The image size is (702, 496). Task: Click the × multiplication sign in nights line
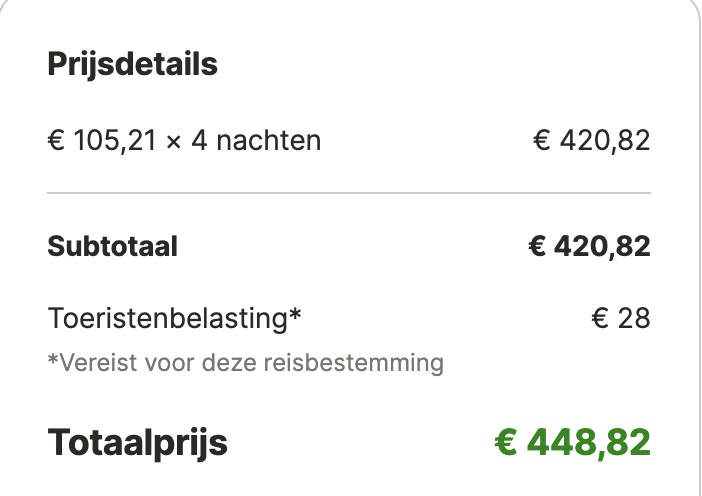tap(174, 142)
